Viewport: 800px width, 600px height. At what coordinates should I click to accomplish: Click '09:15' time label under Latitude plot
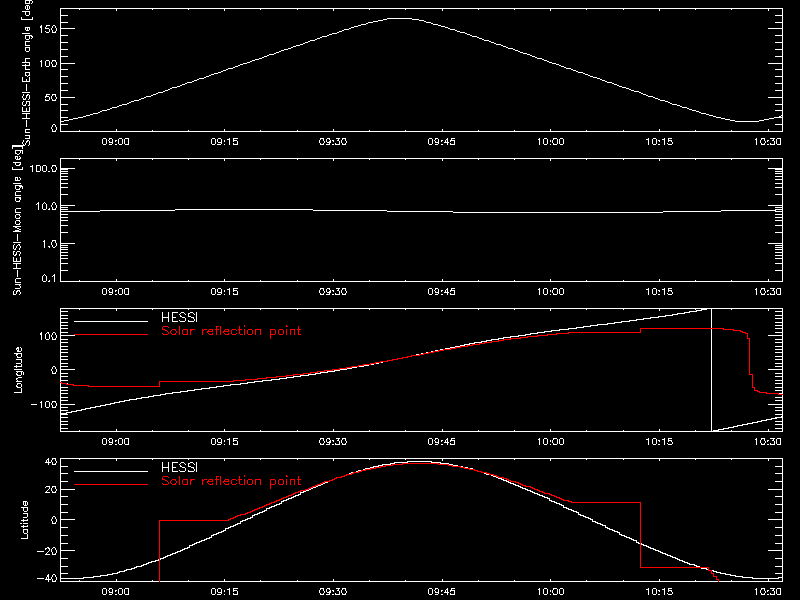(224, 592)
